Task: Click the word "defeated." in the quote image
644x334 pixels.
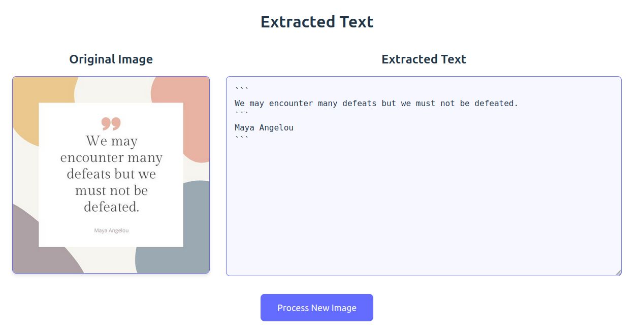Action: point(111,207)
